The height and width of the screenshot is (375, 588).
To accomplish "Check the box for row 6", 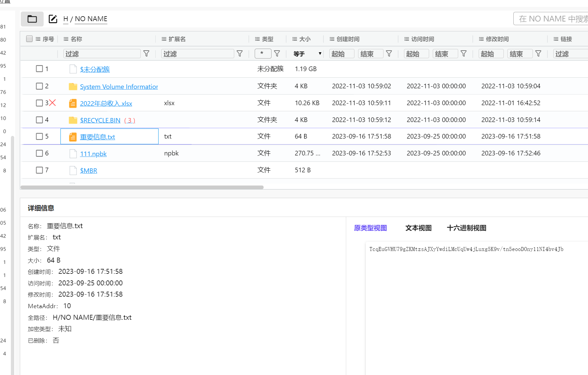I will pos(39,153).
